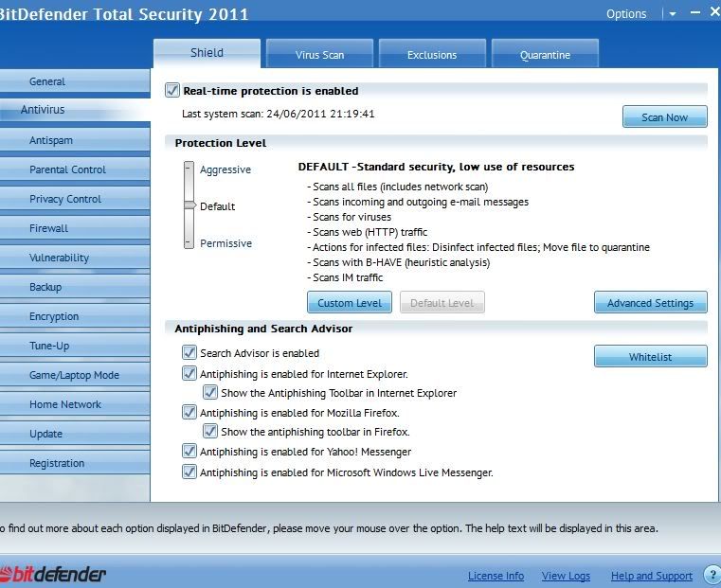Open the License Info link
The width and height of the screenshot is (721, 588).
tap(496, 576)
